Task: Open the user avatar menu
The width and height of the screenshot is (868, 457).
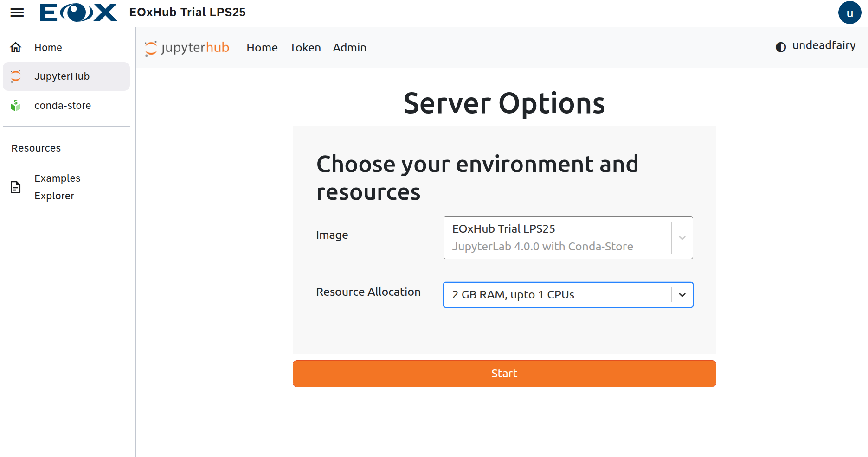Action: tap(849, 13)
